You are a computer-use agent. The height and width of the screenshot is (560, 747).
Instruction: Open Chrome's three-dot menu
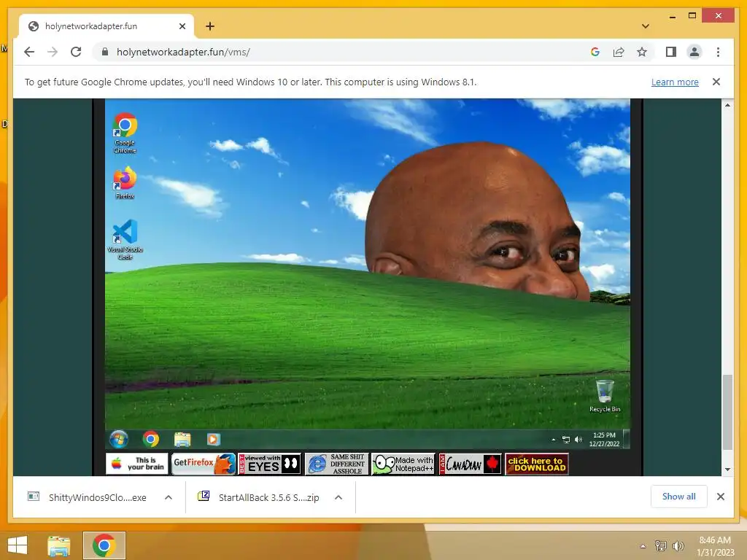point(718,52)
